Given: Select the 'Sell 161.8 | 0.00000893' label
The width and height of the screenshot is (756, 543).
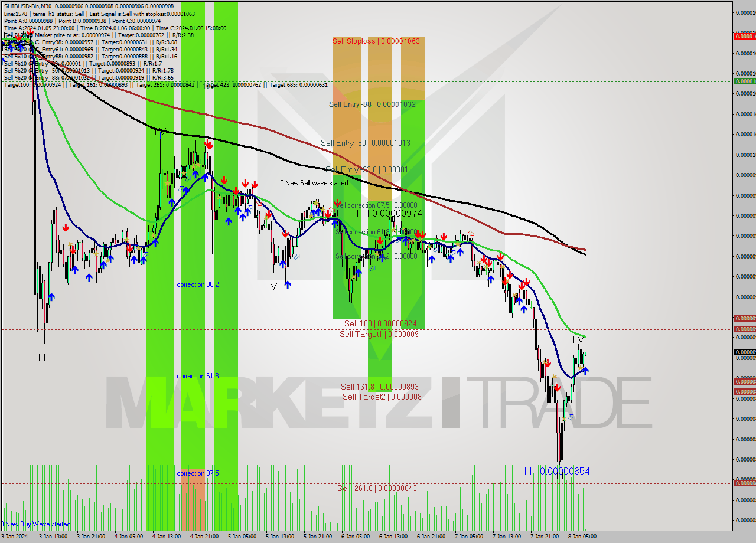Looking at the screenshot, I should click(x=380, y=387).
